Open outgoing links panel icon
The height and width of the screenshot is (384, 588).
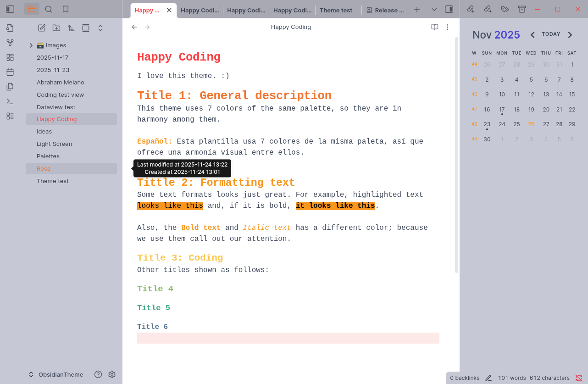[x=488, y=9]
